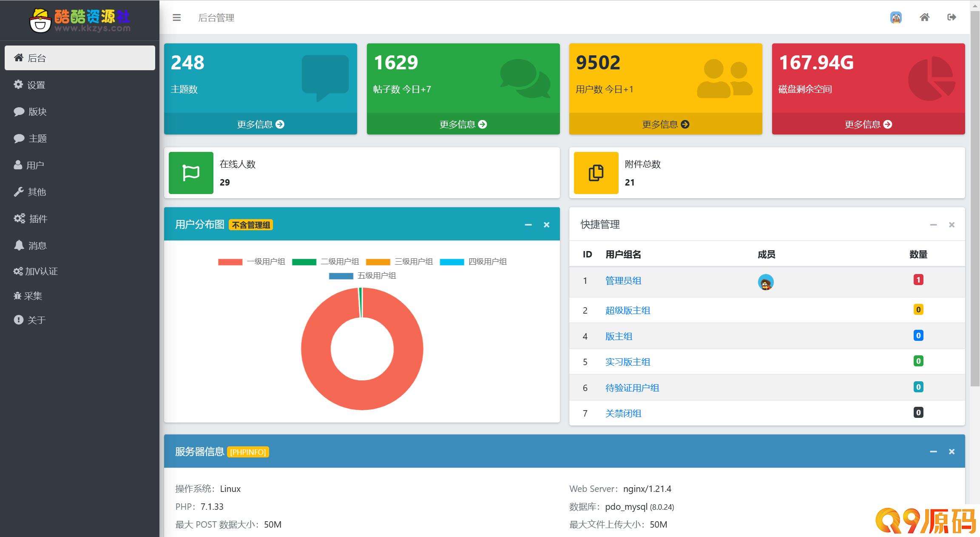Click the chat bubbles icon on 帖子数 card
This screenshot has height=537, width=980.
(526, 78)
